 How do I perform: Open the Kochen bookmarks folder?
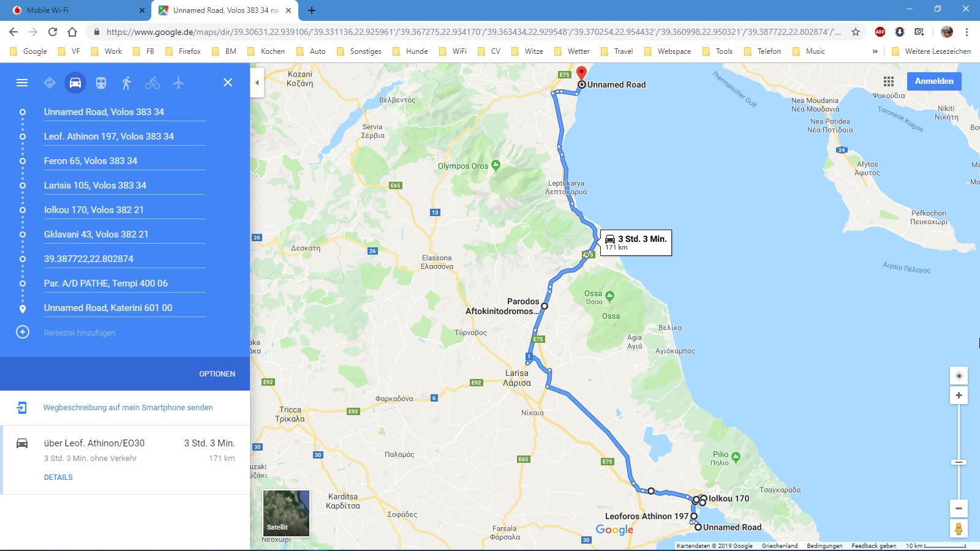(266, 51)
